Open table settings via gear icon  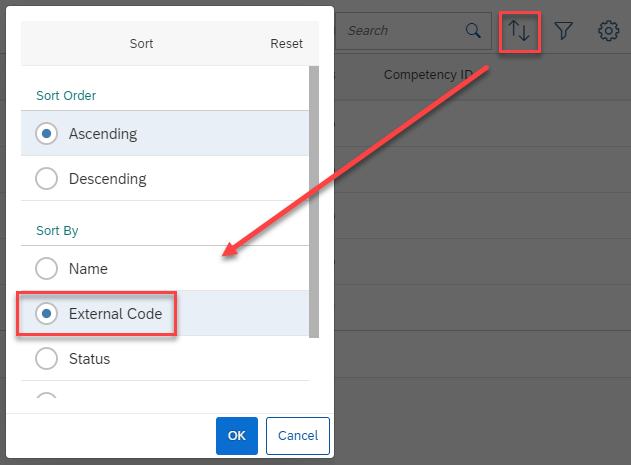click(608, 31)
